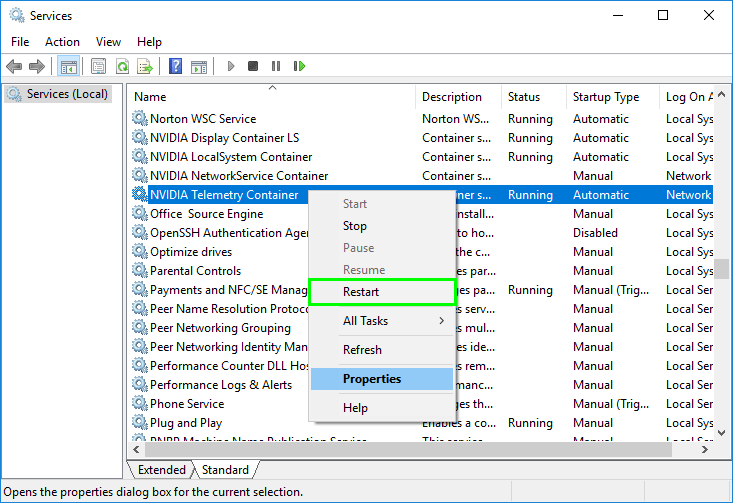Click Disabled startup type of OpenSSH row
Viewport: 733px width, 503px height.
click(595, 233)
